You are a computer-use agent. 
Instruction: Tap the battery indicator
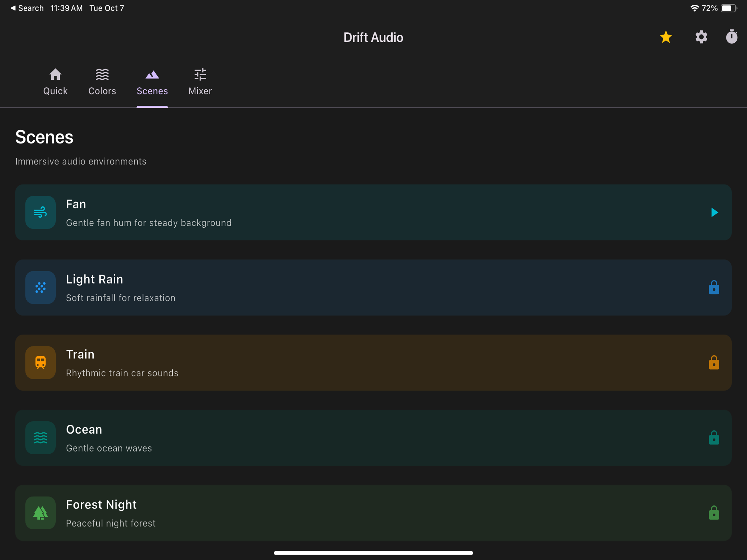click(x=729, y=8)
